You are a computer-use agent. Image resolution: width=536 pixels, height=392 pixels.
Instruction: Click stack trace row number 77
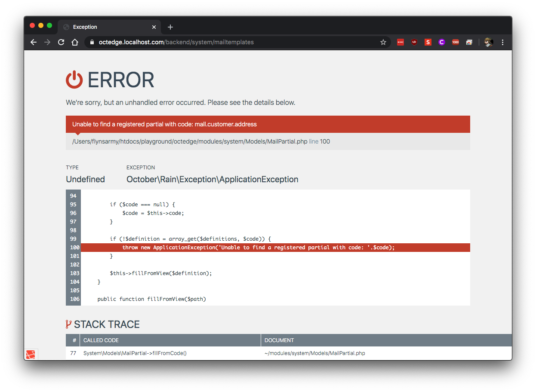pos(73,353)
